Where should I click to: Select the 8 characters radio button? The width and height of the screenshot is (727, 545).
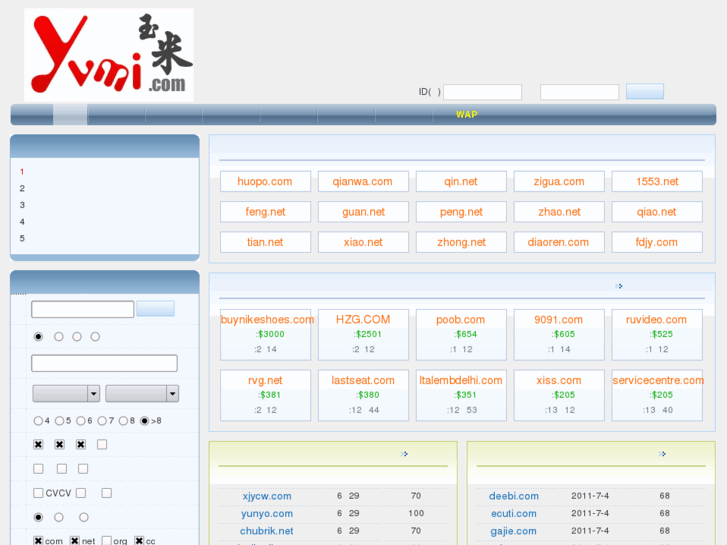(123, 421)
